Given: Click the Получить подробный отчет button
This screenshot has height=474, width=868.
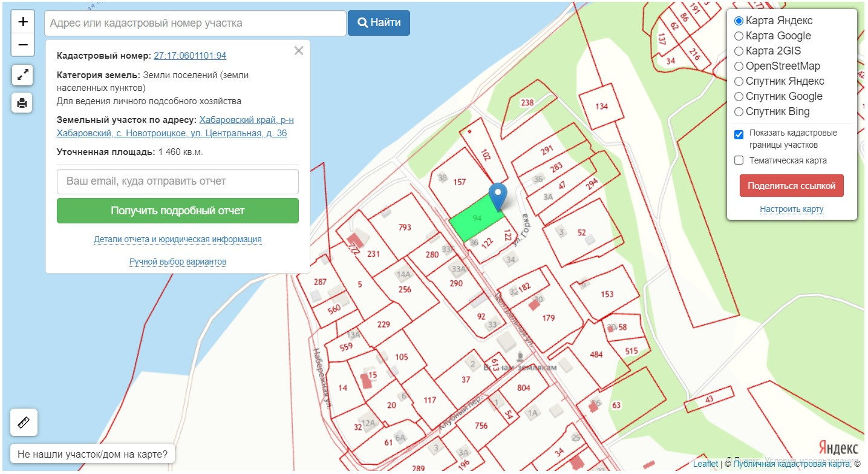Looking at the screenshot, I should click(x=178, y=211).
